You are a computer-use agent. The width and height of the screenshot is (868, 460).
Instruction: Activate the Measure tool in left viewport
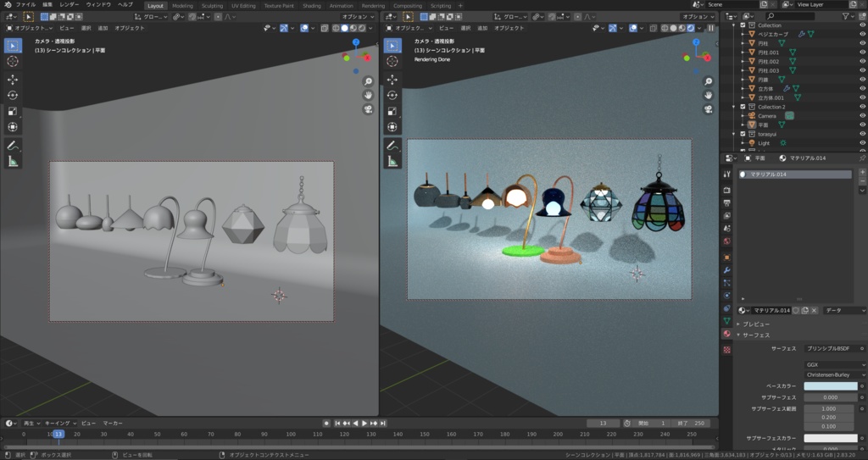tap(13, 161)
